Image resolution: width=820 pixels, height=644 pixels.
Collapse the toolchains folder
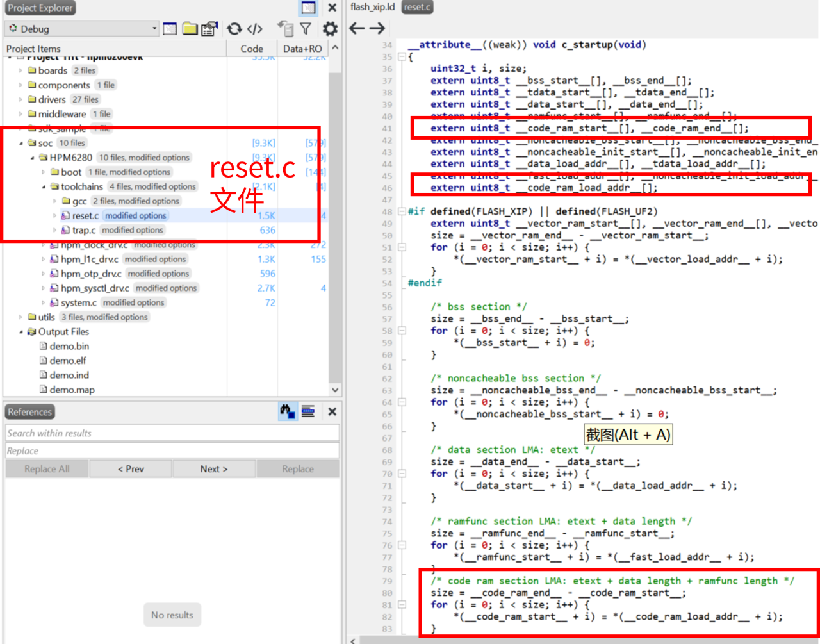coord(44,186)
